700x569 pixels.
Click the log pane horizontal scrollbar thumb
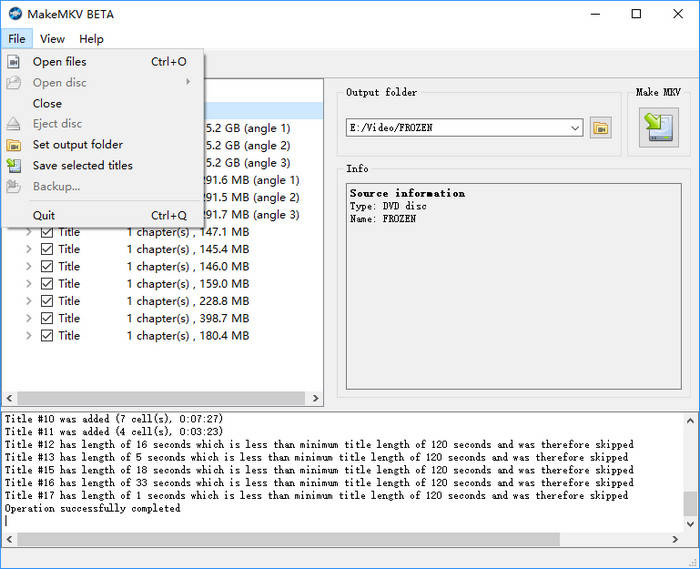(288, 540)
